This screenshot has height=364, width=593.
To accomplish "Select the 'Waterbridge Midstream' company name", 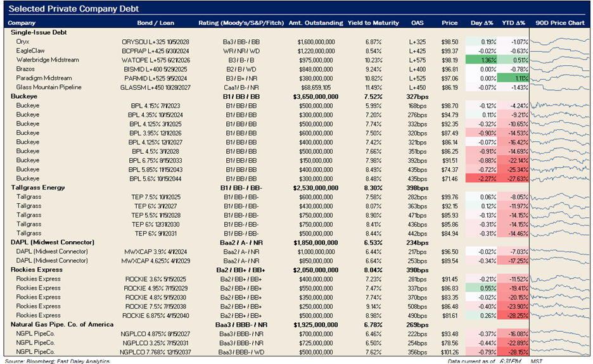I will pos(48,60).
